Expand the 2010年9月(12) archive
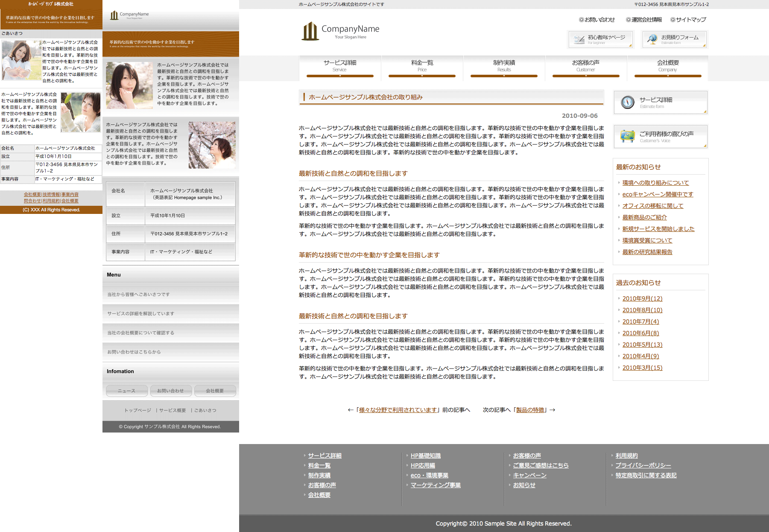Viewport: 769px width, 532px height. [x=642, y=298]
